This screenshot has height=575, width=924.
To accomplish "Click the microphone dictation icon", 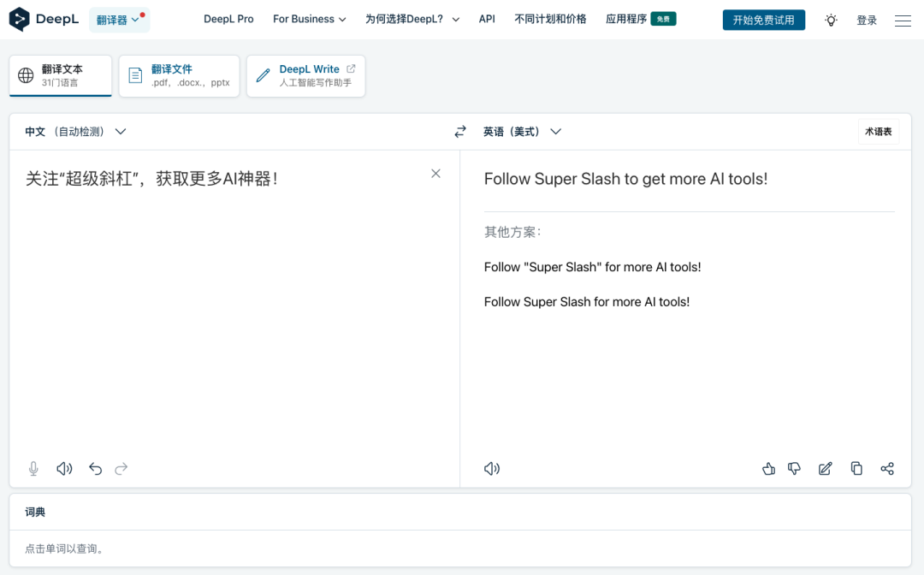I will (33, 469).
